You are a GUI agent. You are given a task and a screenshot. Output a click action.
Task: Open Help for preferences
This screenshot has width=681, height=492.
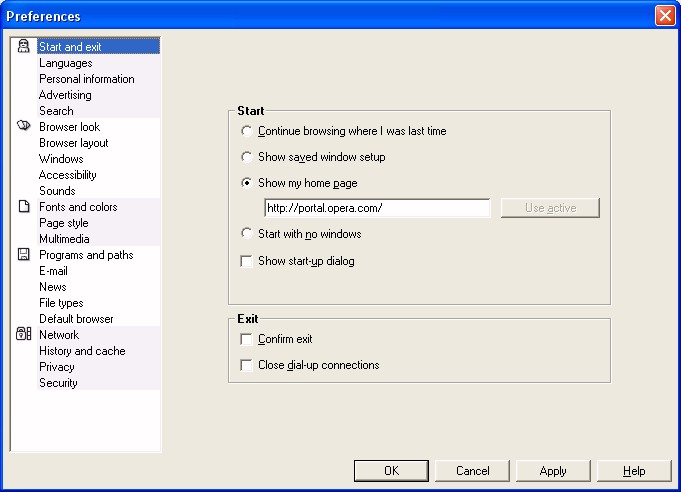634,471
